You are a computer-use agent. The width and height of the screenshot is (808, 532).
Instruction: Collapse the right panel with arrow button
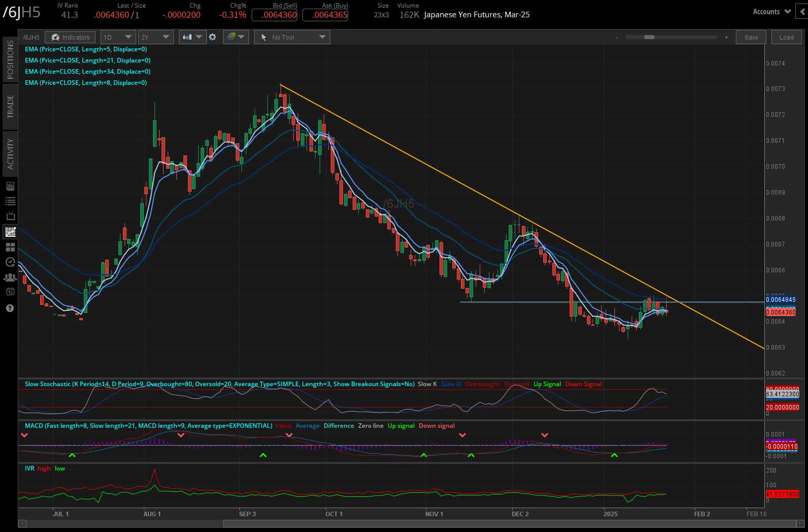click(x=802, y=12)
